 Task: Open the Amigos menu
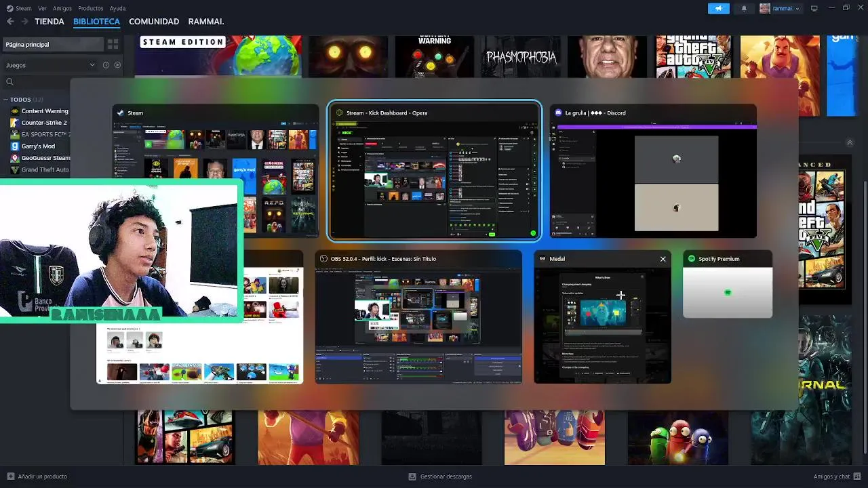point(62,8)
